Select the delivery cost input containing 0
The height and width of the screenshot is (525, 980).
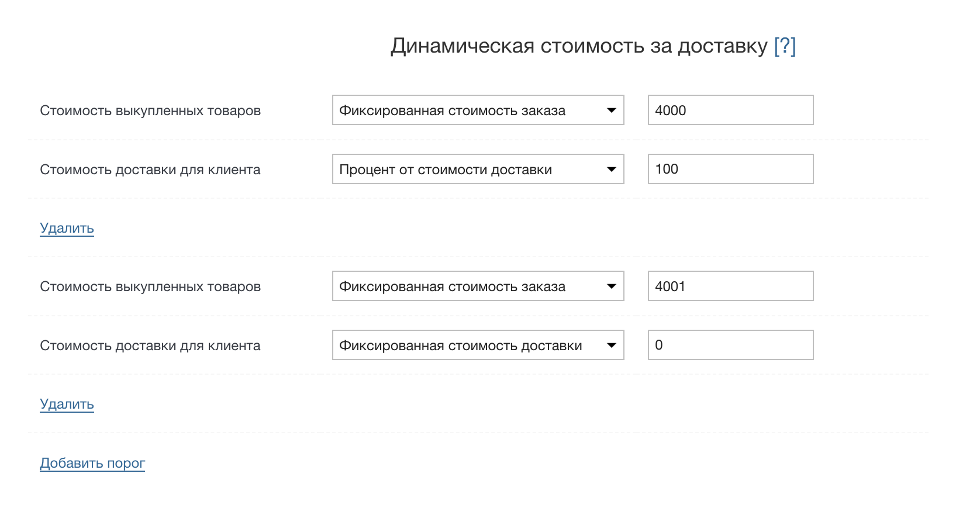pyautogui.click(x=730, y=345)
